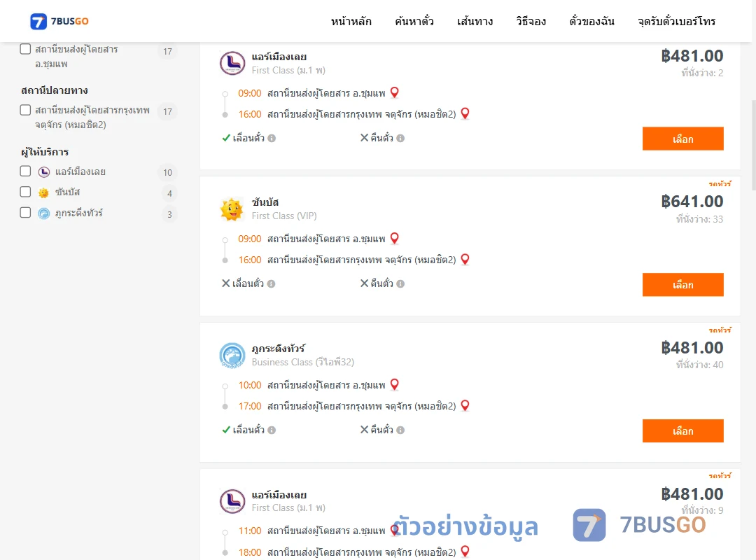The image size is (756, 560).
Task: Click รถทัวร์ tag on ภูกระดึงทัวร์ card
Action: pyautogui.click(x=720, y=330)
